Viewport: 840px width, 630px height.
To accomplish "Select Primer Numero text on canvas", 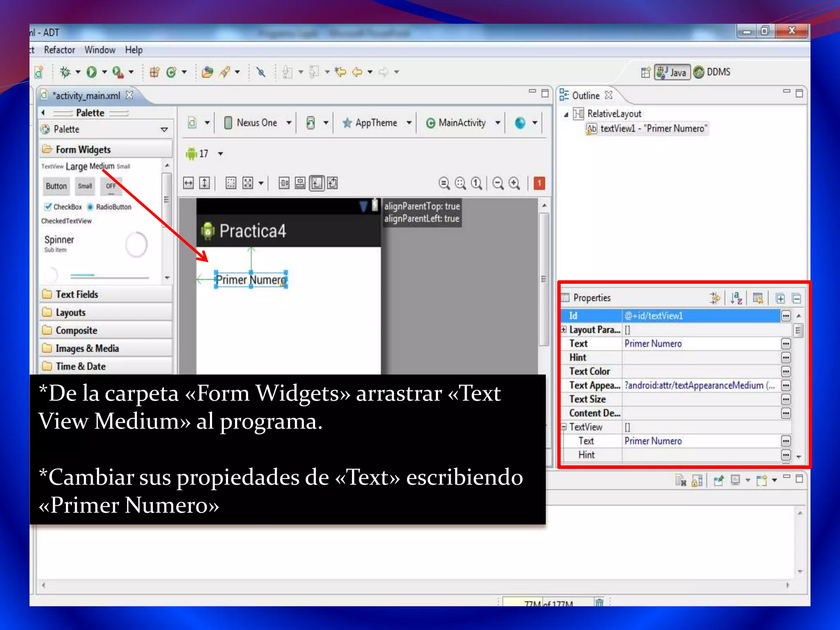I will 251,280.
